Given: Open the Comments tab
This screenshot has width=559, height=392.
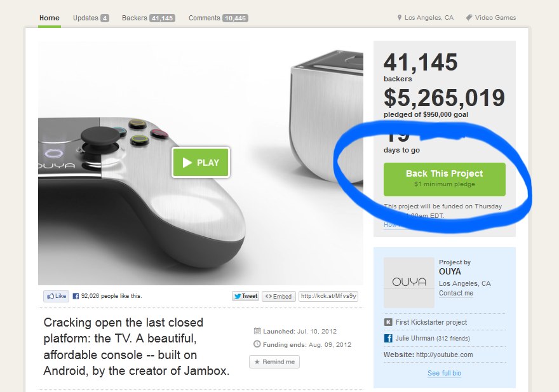Looking at the screenshot, I should [218, 18].
